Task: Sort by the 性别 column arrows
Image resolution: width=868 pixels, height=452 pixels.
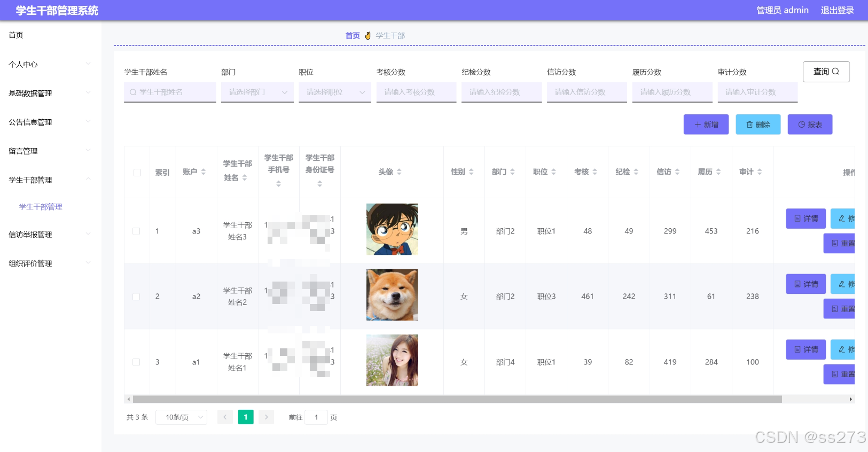Action: (x=471, y=172)
